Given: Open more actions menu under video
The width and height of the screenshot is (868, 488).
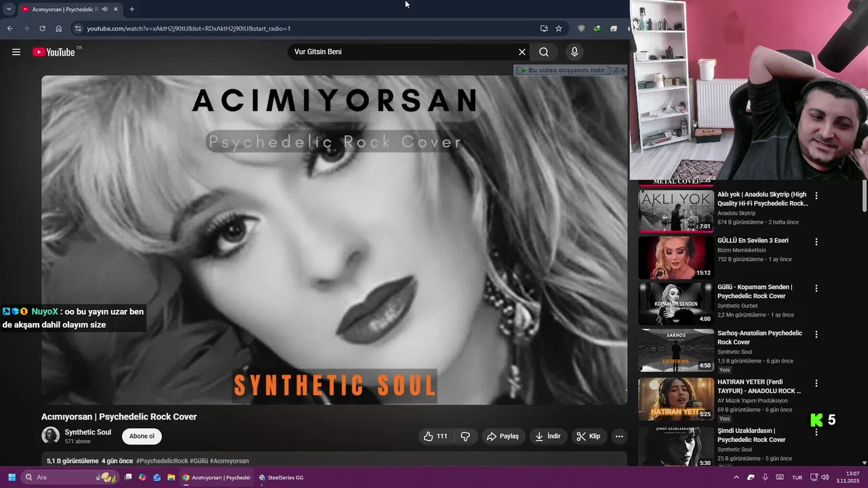Looking at the screenshot, I should (619, 436).
